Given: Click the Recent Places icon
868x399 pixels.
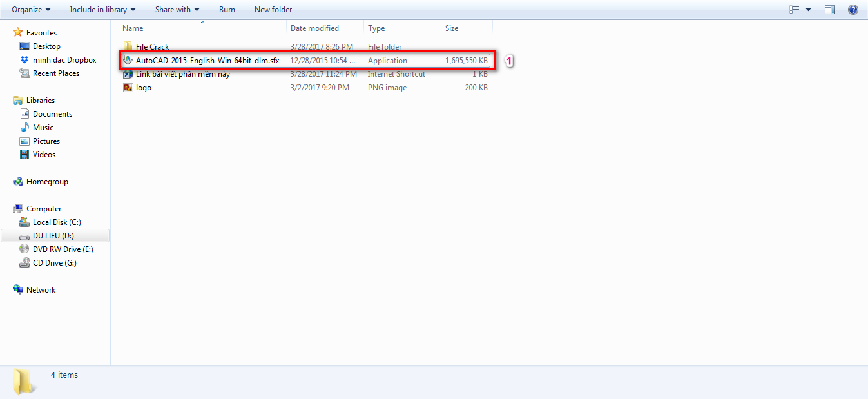Looking at the screenshot, I should [x=24, y=73].
